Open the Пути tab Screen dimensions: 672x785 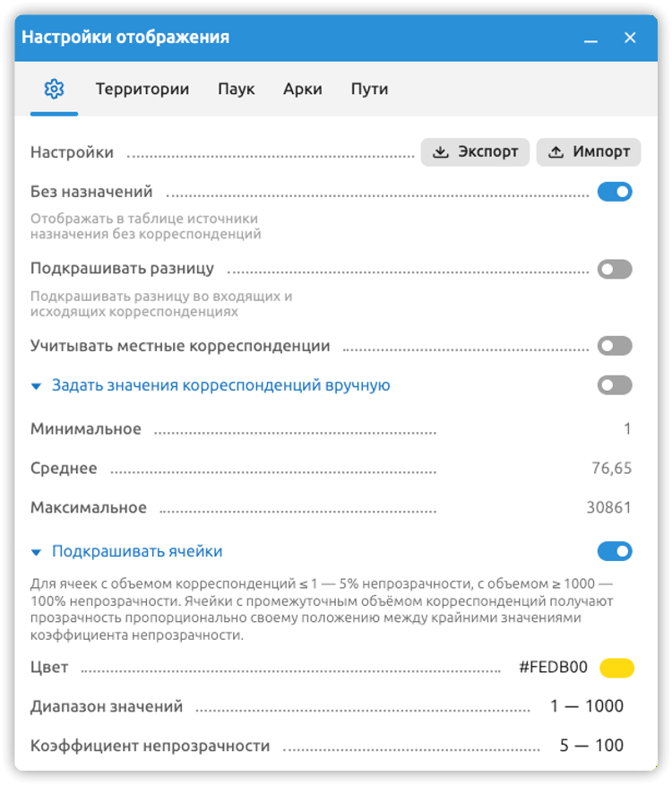369,89
